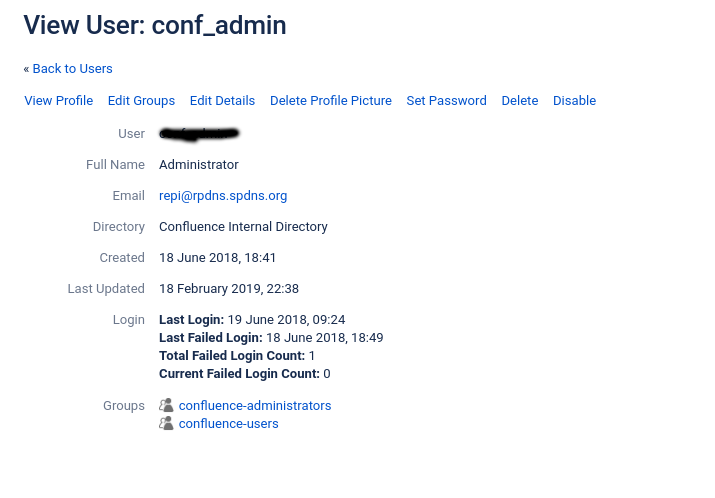The image size is (715, 498).
Task: Click the Groups field label
Action: pyautogui.click(x=124, y=405)
